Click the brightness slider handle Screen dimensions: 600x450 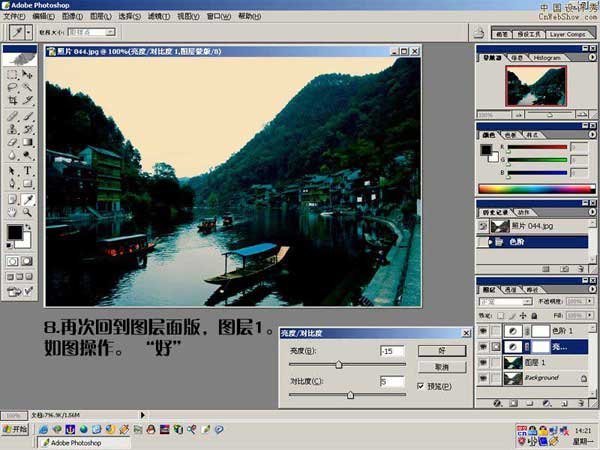(x=339, y=364)
